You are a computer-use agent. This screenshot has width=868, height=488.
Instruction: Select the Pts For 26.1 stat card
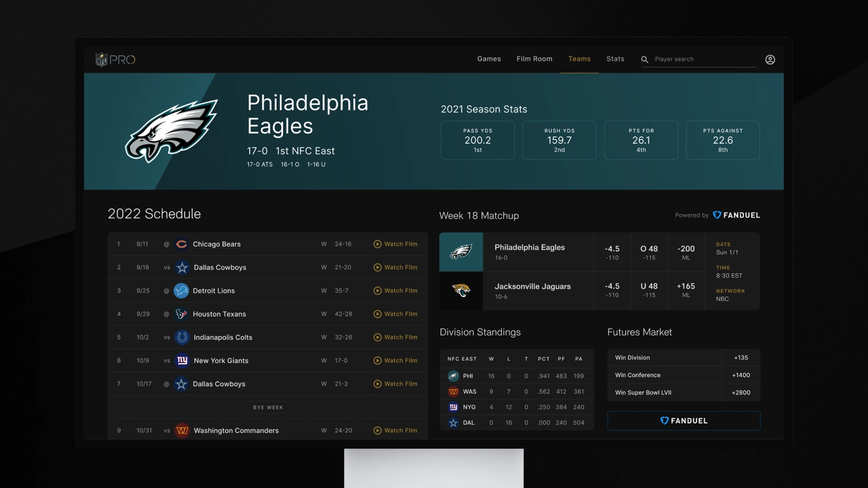[x=641, y=140]
